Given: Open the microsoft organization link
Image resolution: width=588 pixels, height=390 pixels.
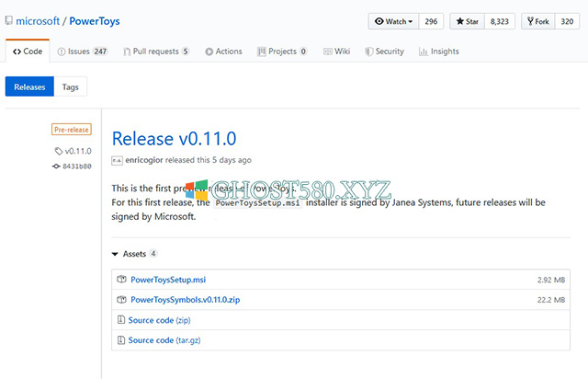Looking at the screenshot, I should point(38,21).
